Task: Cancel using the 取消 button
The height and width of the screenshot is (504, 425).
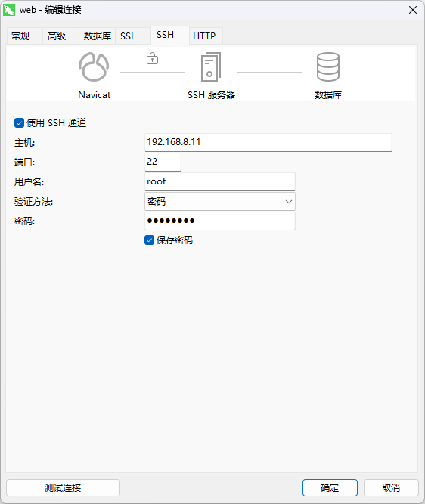Action: click(x=391, y=488)
